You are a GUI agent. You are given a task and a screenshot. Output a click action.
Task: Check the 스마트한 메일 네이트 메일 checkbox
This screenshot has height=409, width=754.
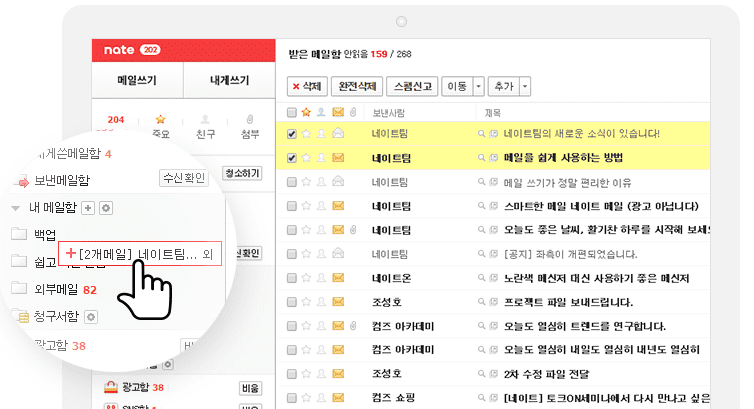[x=291, y=206]
